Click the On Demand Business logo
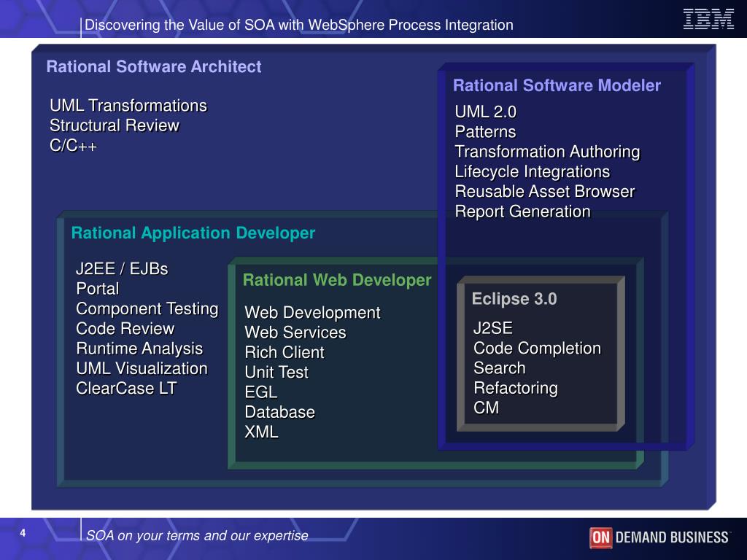Viewport: 747px width, 560px height. click(x=659, y=537)
